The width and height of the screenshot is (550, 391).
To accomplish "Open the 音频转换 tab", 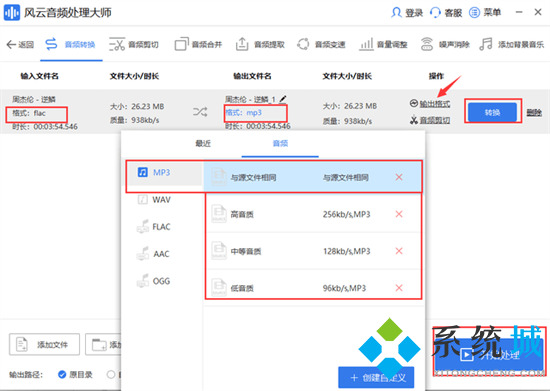I will click(70, 45).
